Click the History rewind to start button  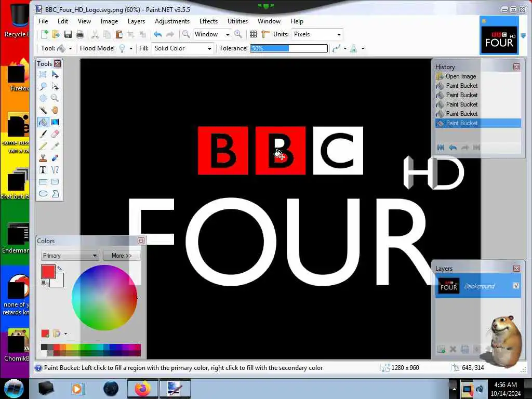point(441,147)
